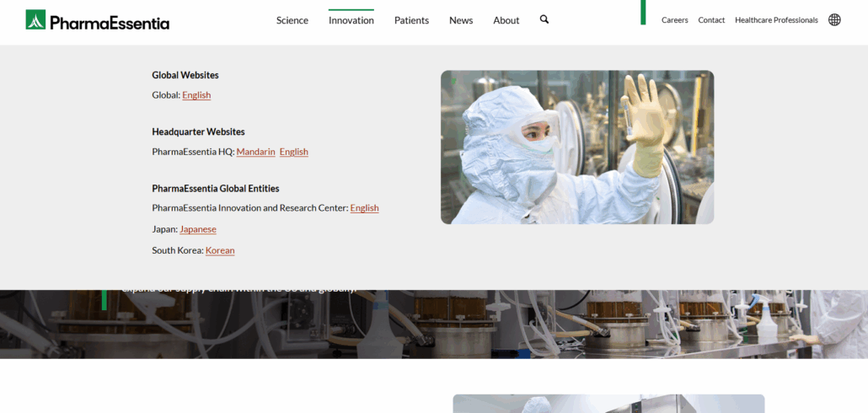Open the Science menu

(x=292, y=20)
